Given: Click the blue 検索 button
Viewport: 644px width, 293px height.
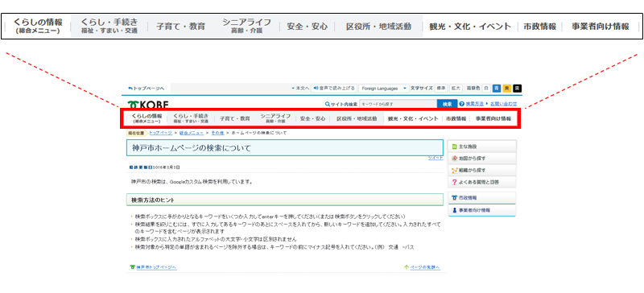Looking at the screenshot, I should point(448,104).
